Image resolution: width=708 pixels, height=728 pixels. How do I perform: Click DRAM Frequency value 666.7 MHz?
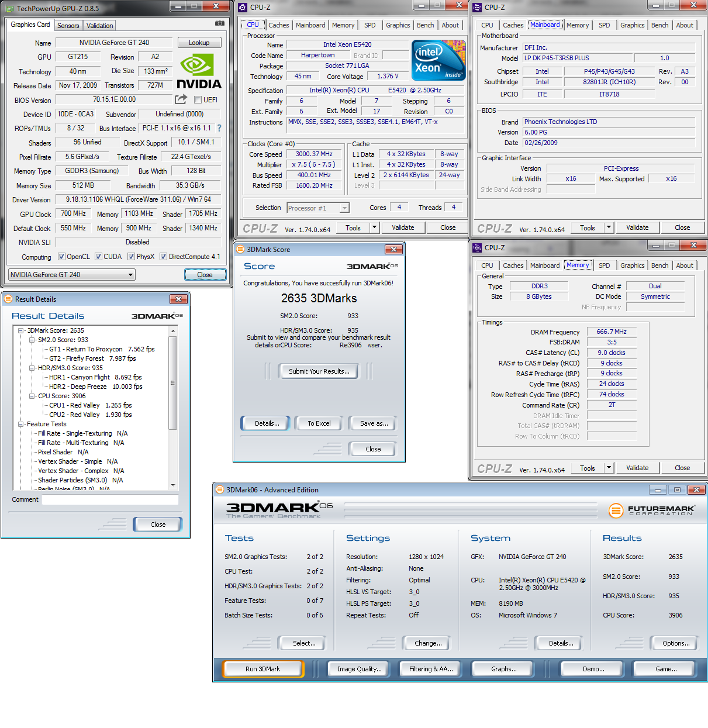[612, 332]
